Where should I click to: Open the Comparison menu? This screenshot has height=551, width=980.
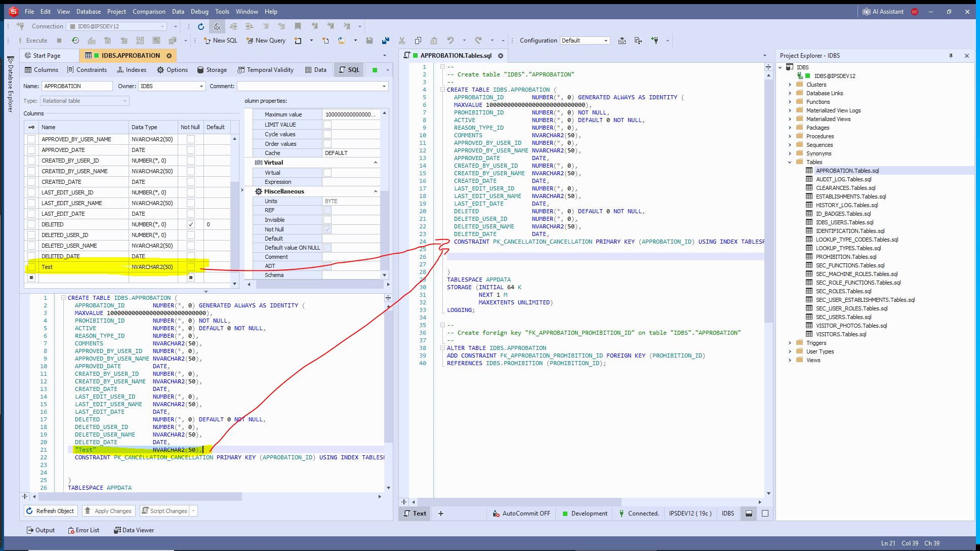point(149,12)
